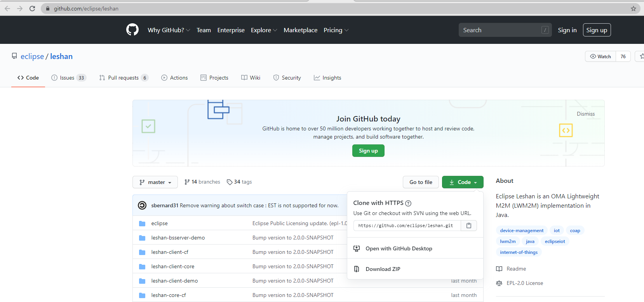This screenshot has height=302, width=644.
Task: Expand the Pricing dropdown
Action: [x=336, y=30]
